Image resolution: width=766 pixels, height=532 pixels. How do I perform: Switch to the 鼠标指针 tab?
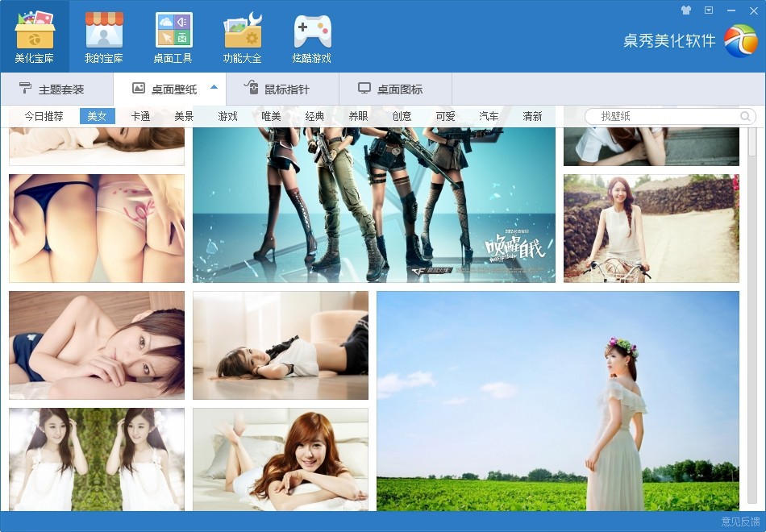(282, 89)
